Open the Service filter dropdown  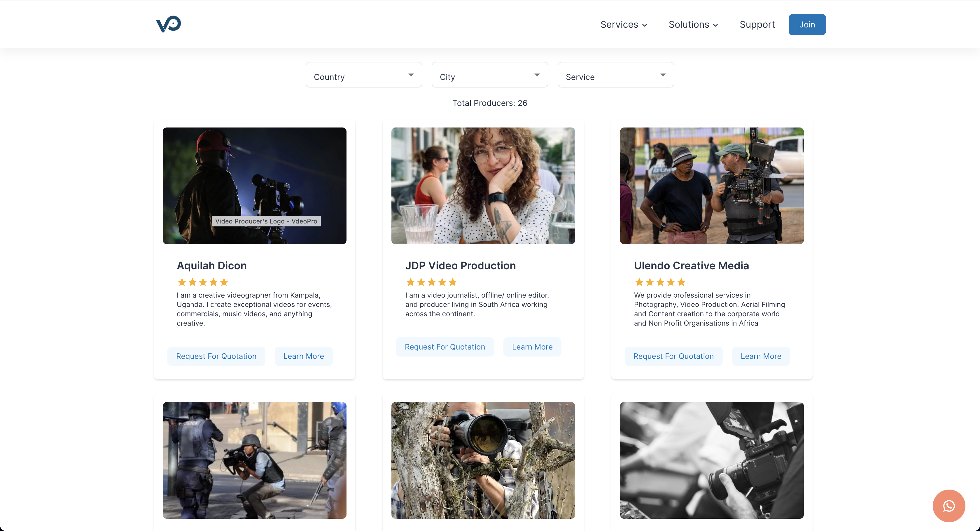click(615, 75)
